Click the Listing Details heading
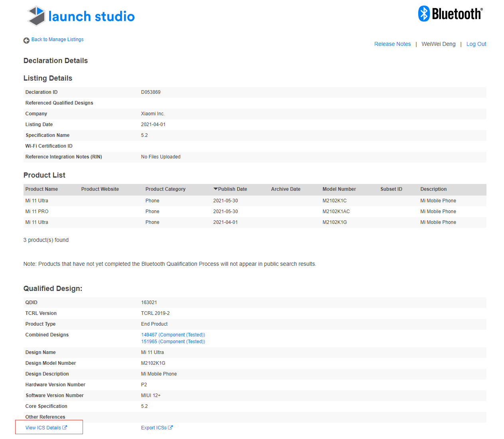Screen dimensions: 504x439 coord(48,78)
